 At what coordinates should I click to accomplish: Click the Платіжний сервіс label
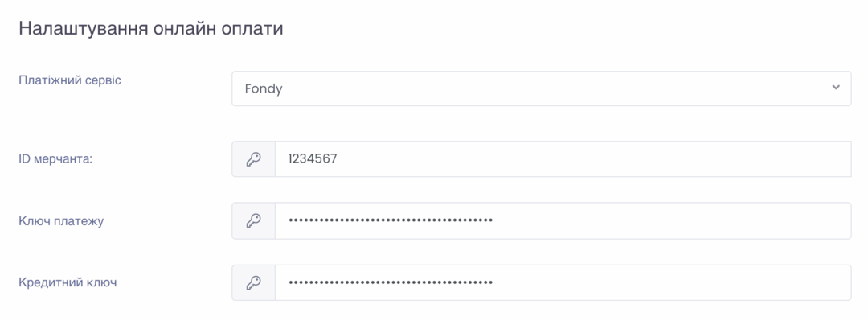tap(70, 80)
